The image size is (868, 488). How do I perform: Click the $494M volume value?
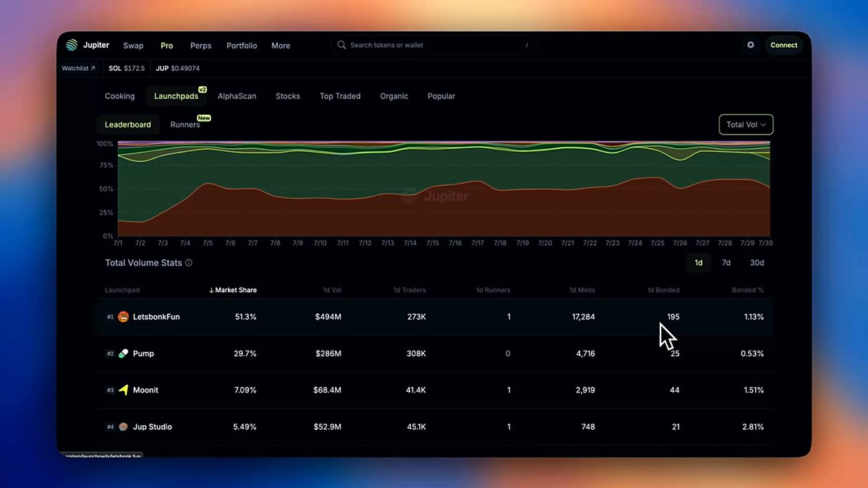(328, 317)
